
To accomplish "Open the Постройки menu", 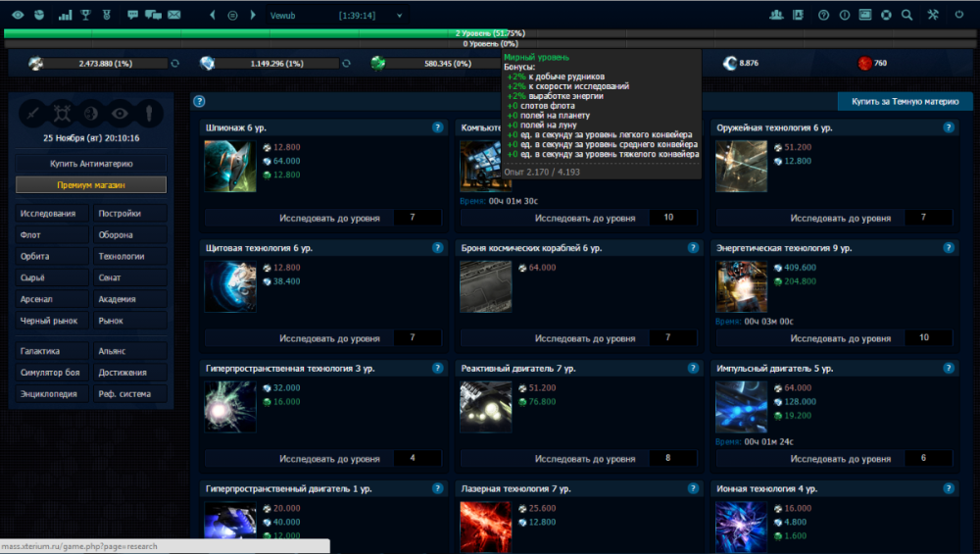I will click(130, 213).
